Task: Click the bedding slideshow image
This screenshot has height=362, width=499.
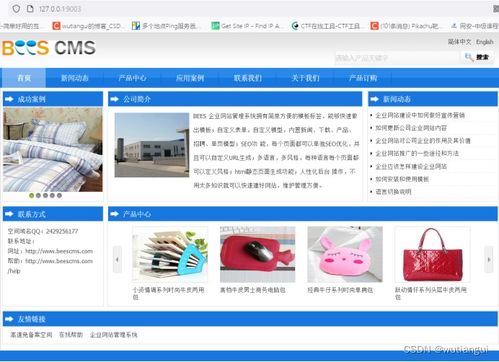Action: [53, 150]
